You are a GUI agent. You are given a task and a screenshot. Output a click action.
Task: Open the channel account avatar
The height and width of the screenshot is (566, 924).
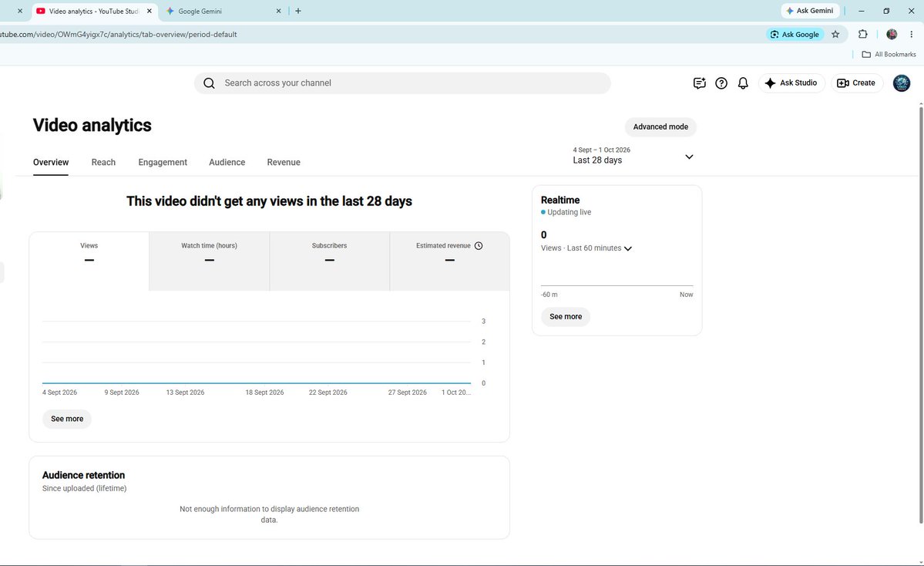click(x=902, y=83)
